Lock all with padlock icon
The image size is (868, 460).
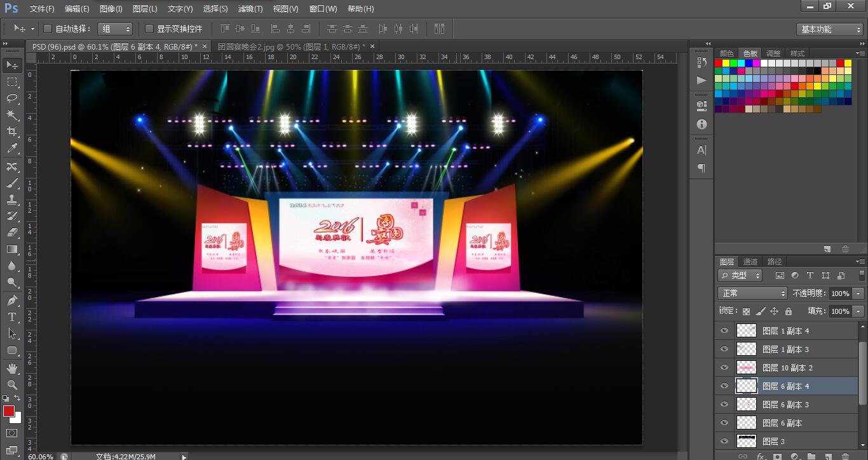pos(789,311)
